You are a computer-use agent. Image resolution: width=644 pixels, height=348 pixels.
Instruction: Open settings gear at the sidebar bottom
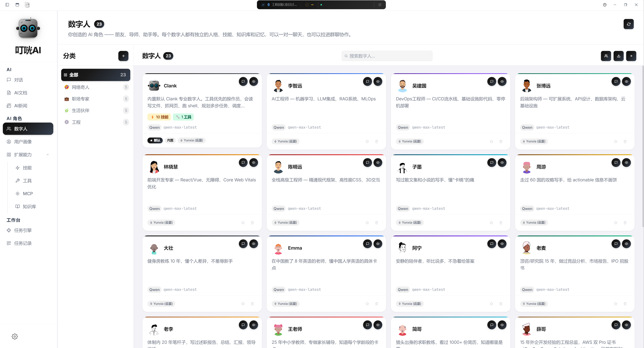(15, 337)
